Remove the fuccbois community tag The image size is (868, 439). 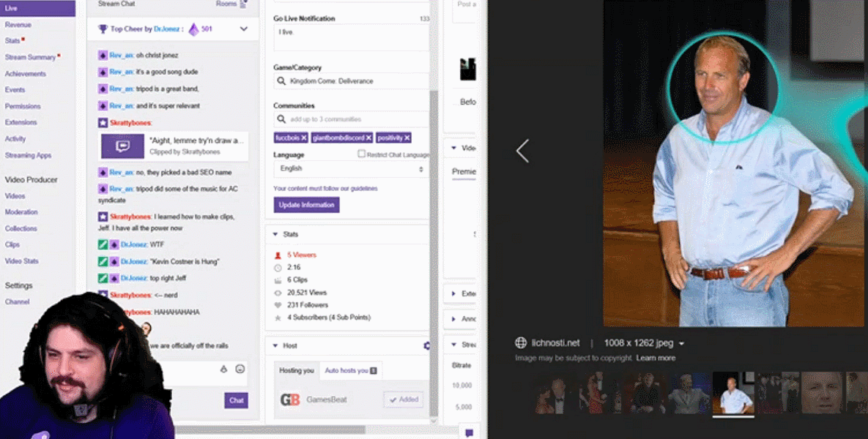304,138
